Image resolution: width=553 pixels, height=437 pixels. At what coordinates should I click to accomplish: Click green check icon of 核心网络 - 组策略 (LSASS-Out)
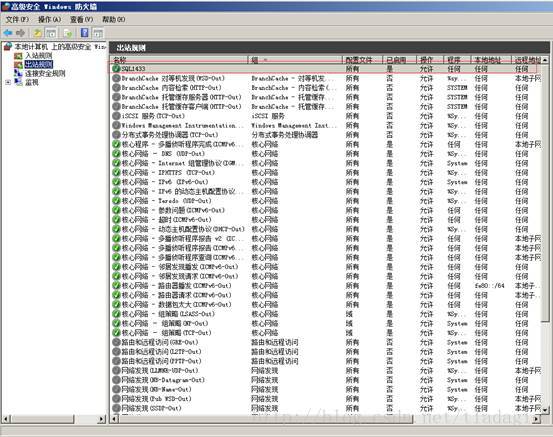tap(116, 314)
